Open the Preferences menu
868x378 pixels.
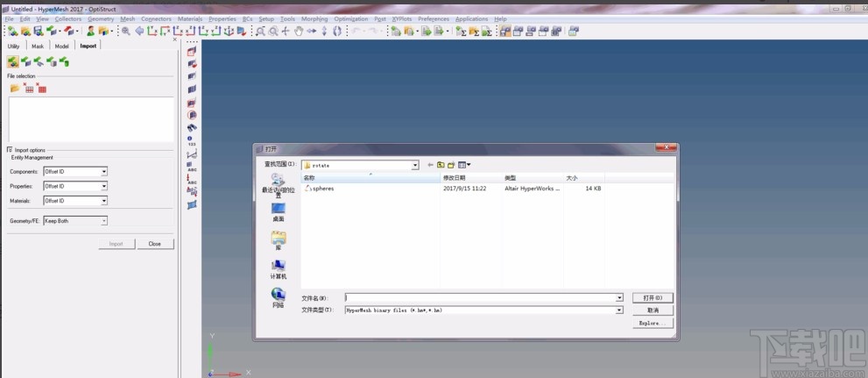click(434, 18)
